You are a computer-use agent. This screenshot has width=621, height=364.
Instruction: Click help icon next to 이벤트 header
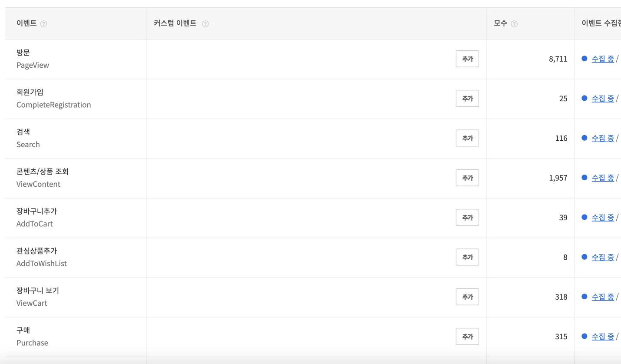(x=43, y=24)
